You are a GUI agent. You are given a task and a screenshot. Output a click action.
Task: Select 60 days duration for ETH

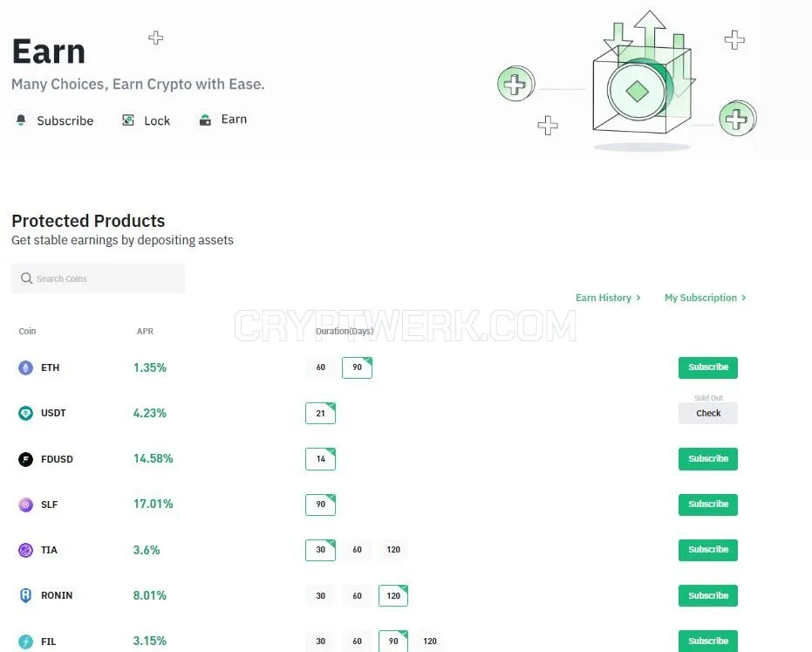[x=321, y=367]
